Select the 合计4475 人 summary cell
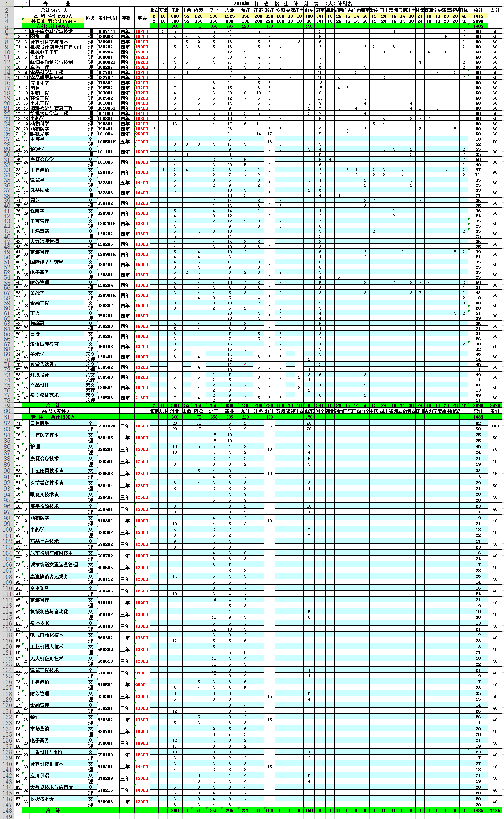This screenshot has height=819, width=504. coord(53,11)
